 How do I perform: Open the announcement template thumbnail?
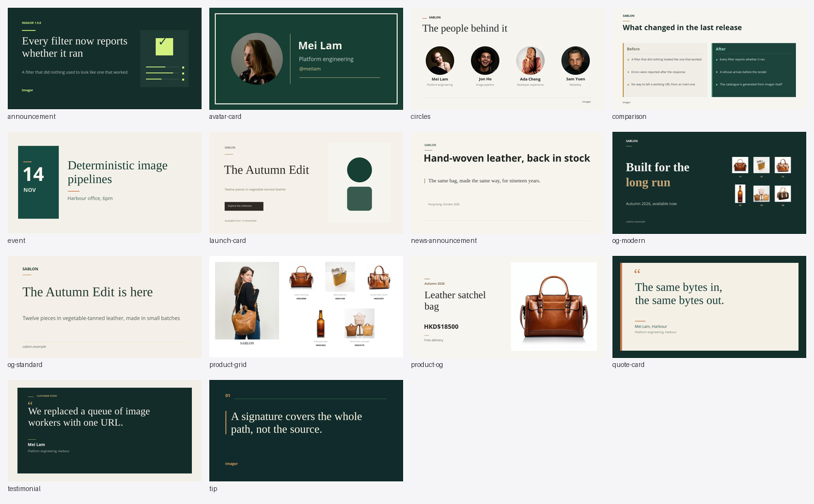[x=105, y=58]
